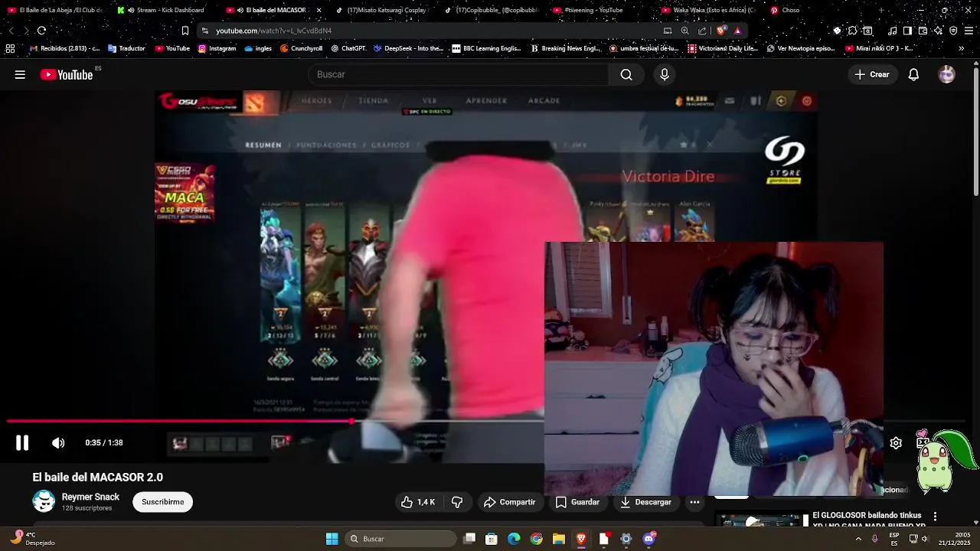Save video with the Guardar button

click(x=577, y=502)
